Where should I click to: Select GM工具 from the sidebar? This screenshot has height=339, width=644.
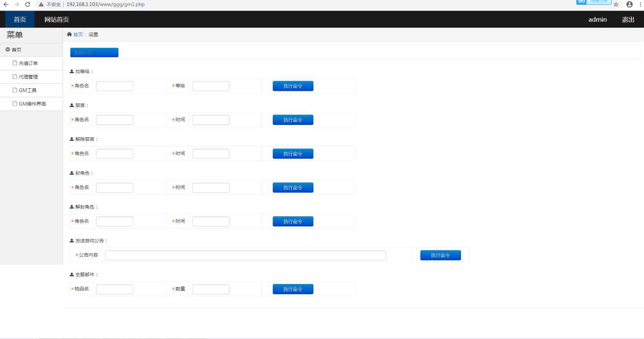pos(27,90)
